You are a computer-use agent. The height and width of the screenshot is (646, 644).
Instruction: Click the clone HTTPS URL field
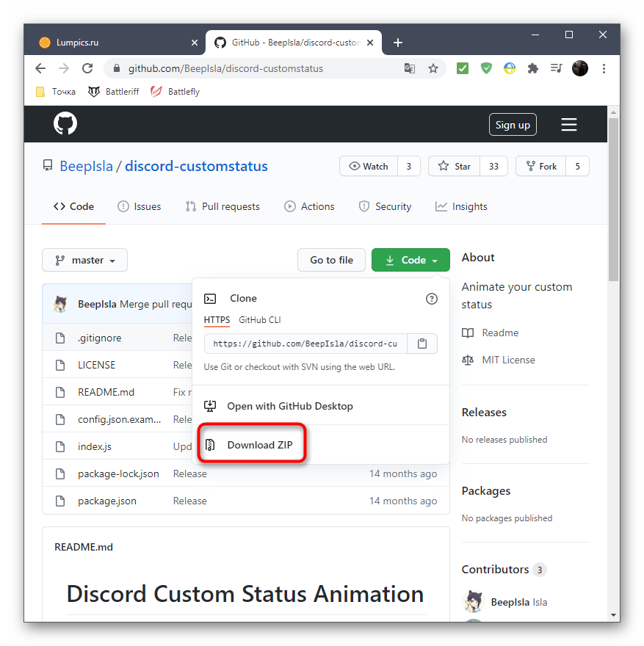(x=305, y=344)
